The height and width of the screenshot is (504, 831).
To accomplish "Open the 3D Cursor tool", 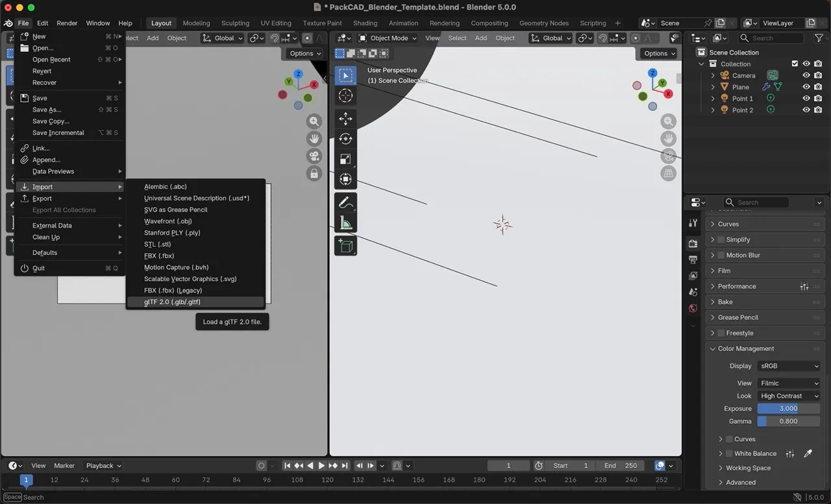I will click(345, 95).
